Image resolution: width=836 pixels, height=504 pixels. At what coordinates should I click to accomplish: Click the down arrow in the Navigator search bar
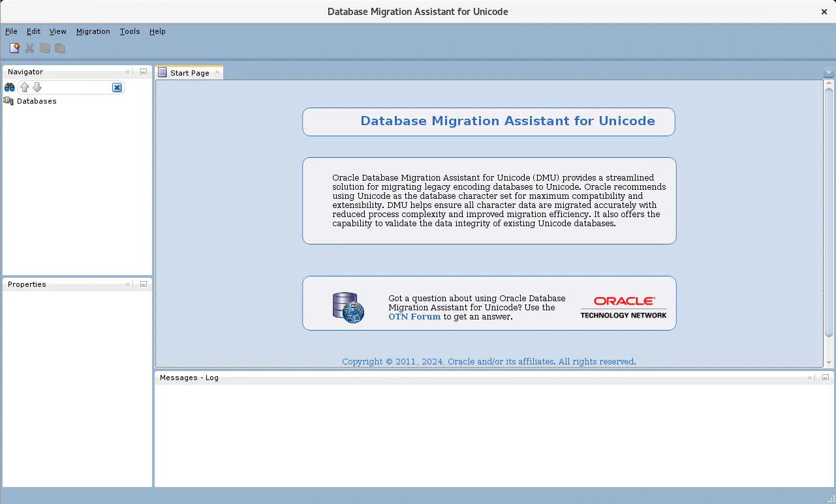pyautogui.click(x=37, y=87)
